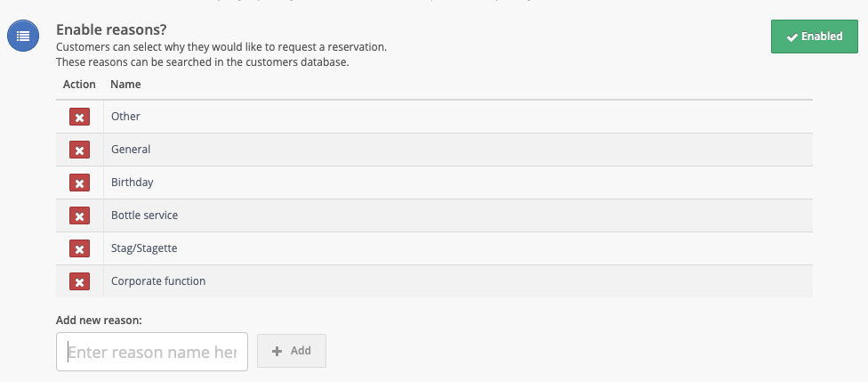Click the Enable reasons? heading
868x382 pixels.
pos(111,29)
